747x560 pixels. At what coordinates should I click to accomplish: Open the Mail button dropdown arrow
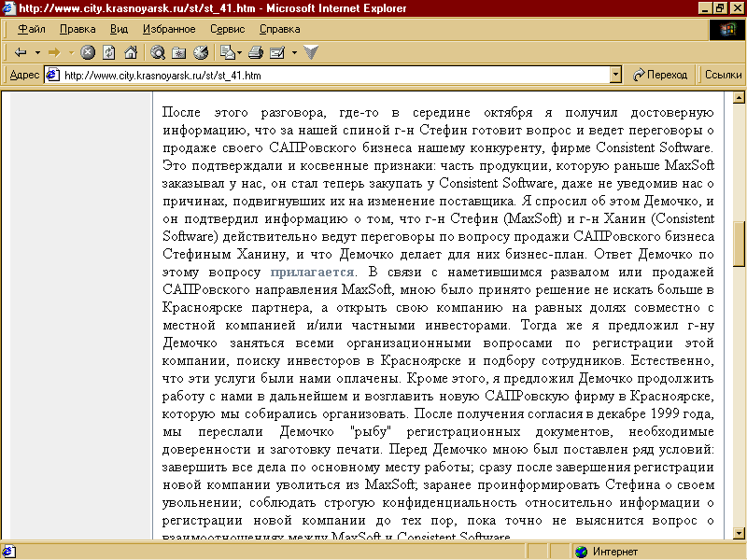239,52
